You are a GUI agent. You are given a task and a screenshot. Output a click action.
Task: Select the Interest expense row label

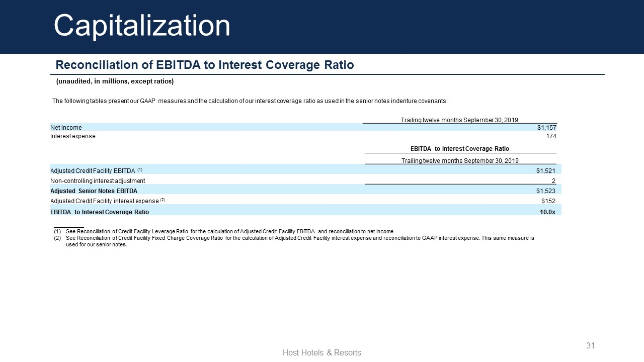[72, 136]
